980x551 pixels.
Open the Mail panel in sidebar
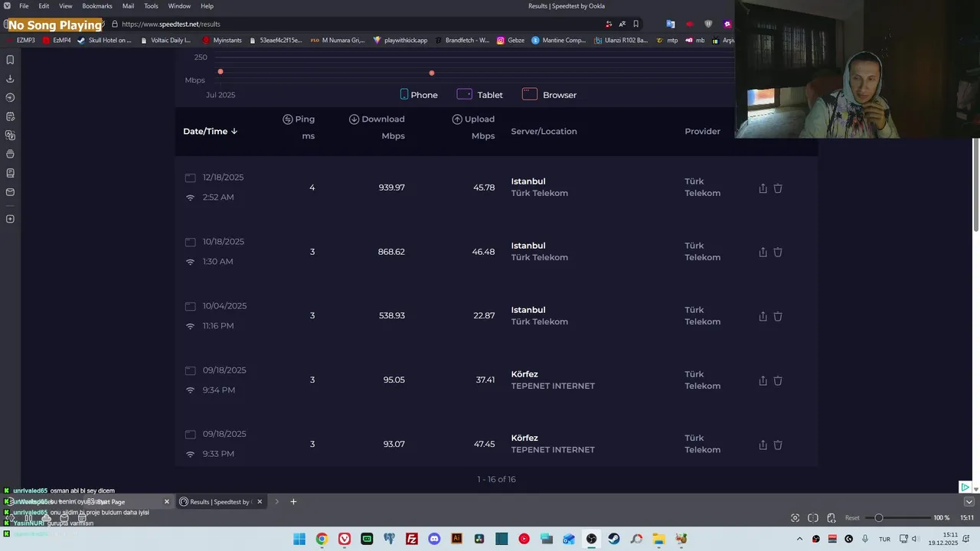pyautogui.click(x=10, y=192)
